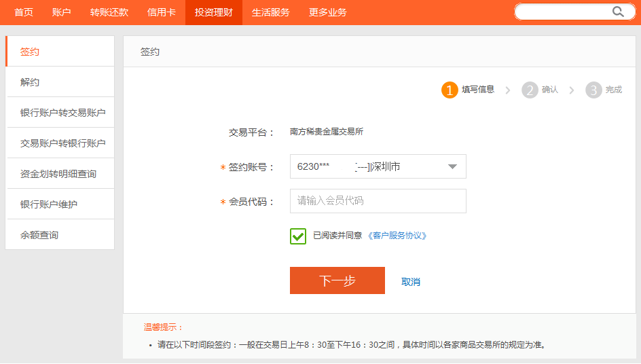Toggle the agreement checkbox

pos(298,236)
